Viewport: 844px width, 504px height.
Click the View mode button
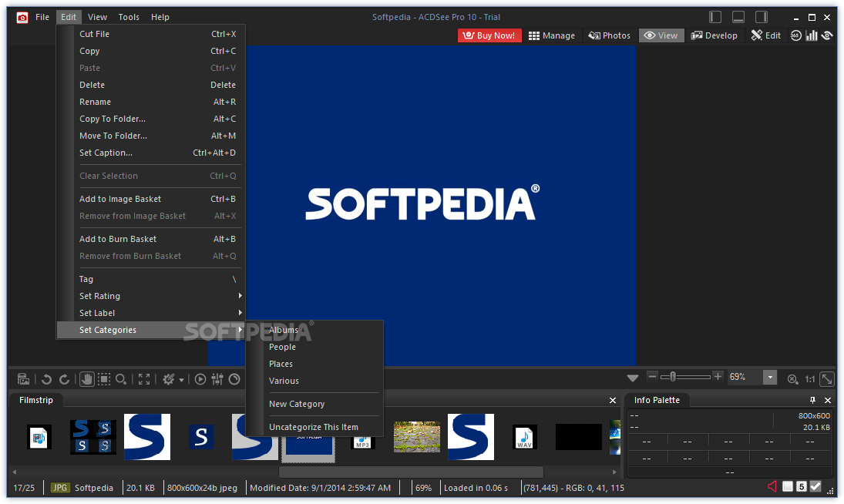pos(661,35)
